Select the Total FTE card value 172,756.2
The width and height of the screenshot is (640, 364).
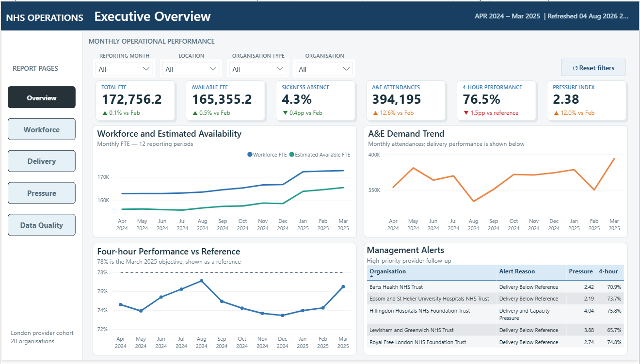[x=131, y=99]
